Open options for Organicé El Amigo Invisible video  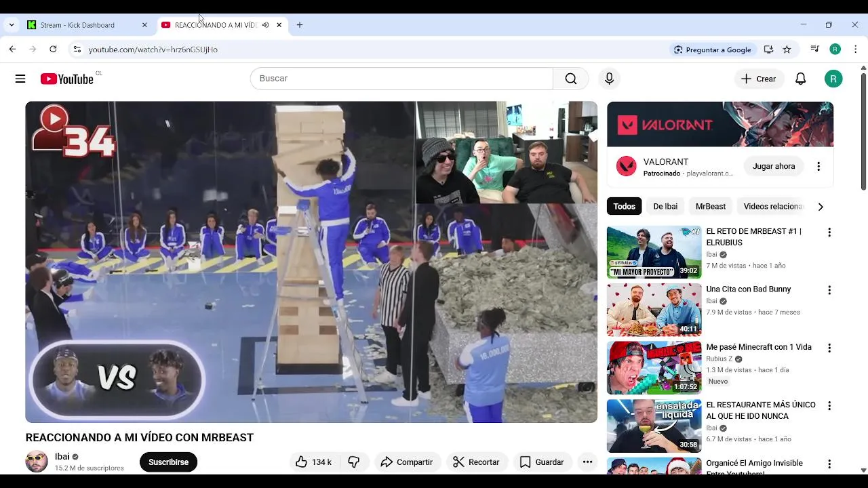click(829, 464)
